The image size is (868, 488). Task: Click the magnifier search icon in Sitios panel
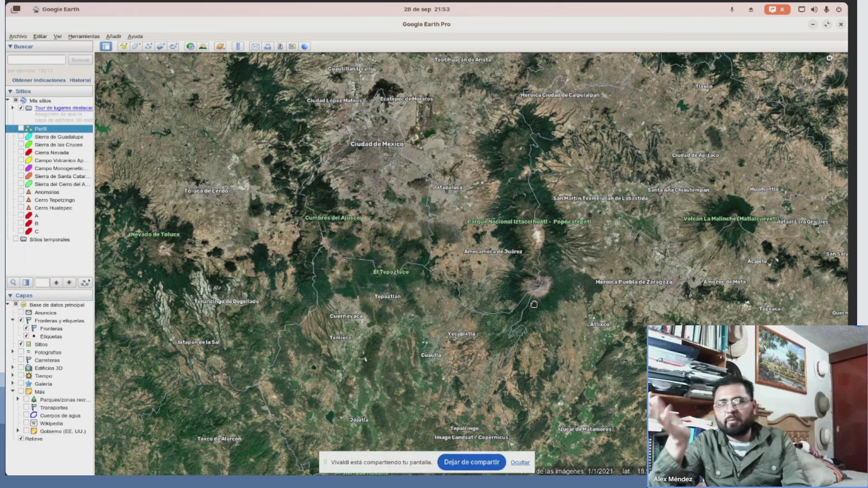[13, 282]
